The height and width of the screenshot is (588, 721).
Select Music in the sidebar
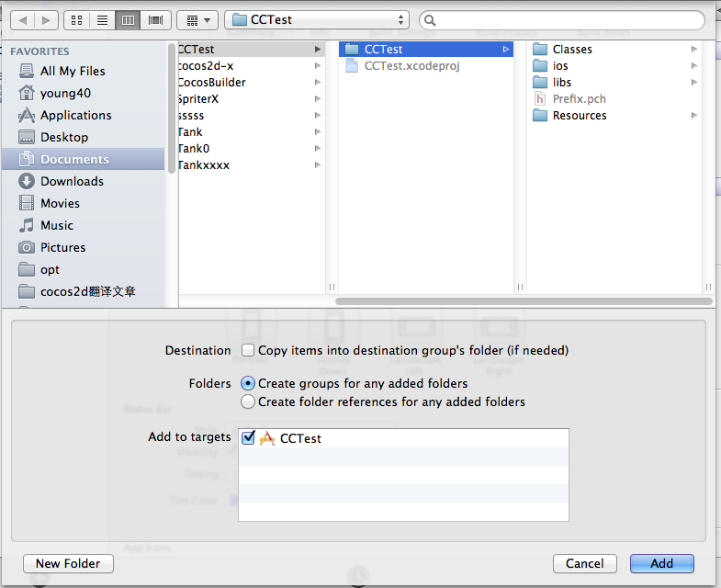(83, 225)
